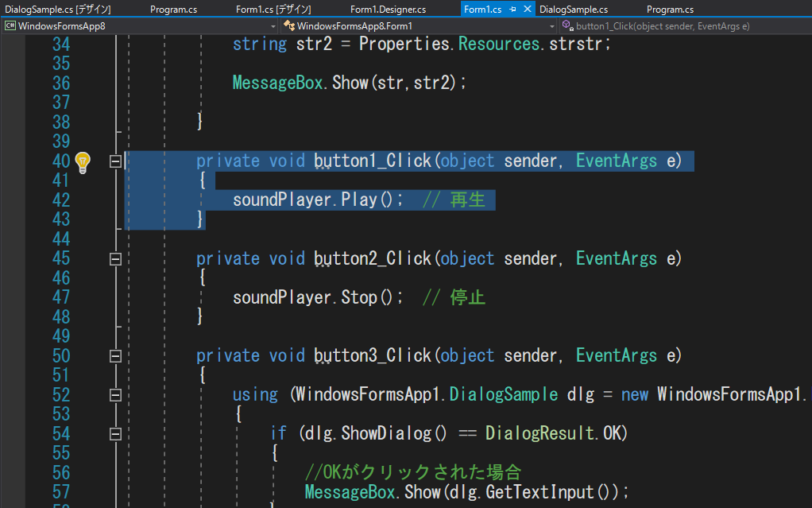Collapse the if block on line 54
This screenshot has height=508, width=812.
115,434
